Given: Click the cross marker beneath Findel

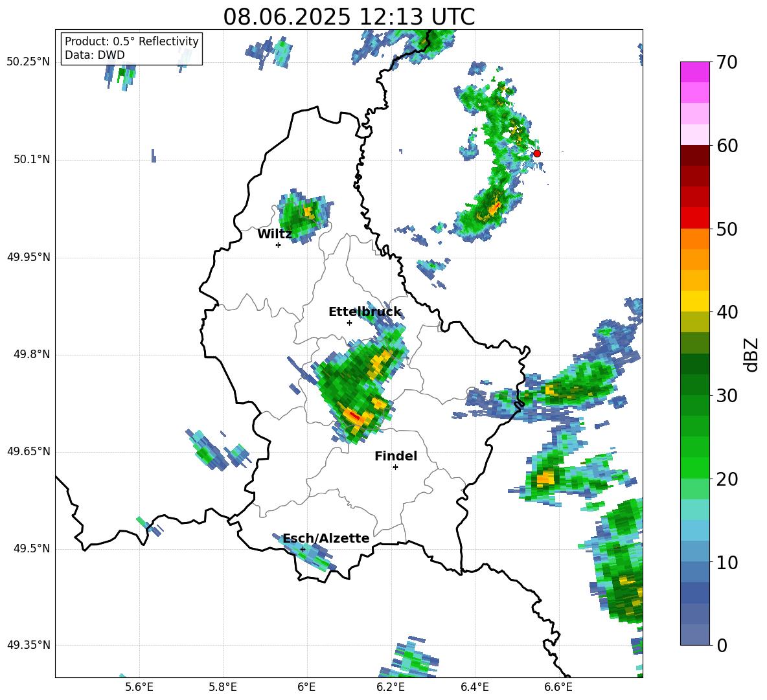Looking at the screenshot, I should 395,468.
